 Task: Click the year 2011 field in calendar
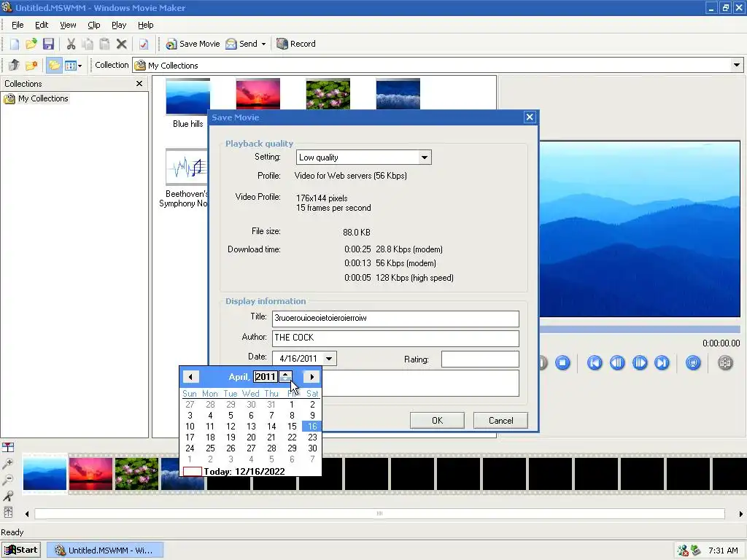pyautogui.click(x=266, y=377)
